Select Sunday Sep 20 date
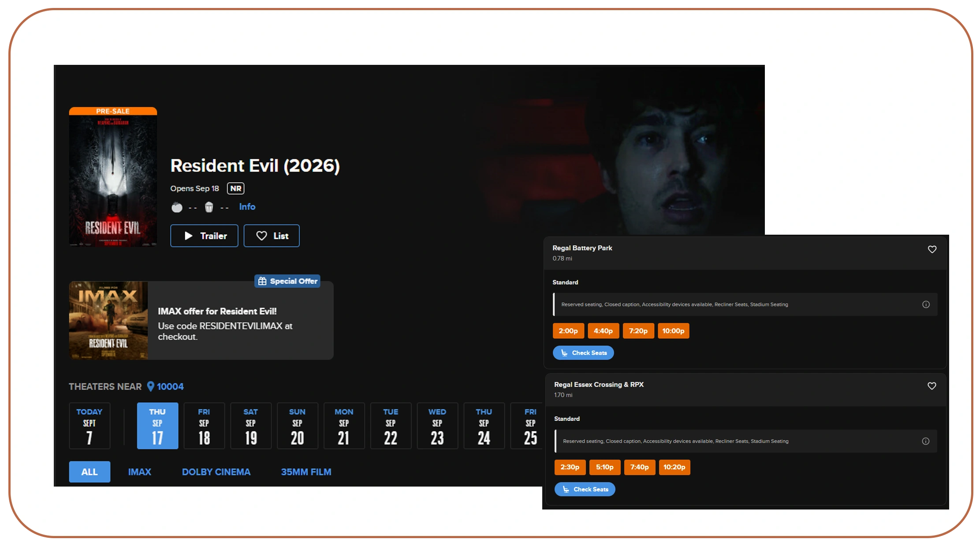Image resolution: width=980 pixels, height=547 pixels. (x=298, y=426)
